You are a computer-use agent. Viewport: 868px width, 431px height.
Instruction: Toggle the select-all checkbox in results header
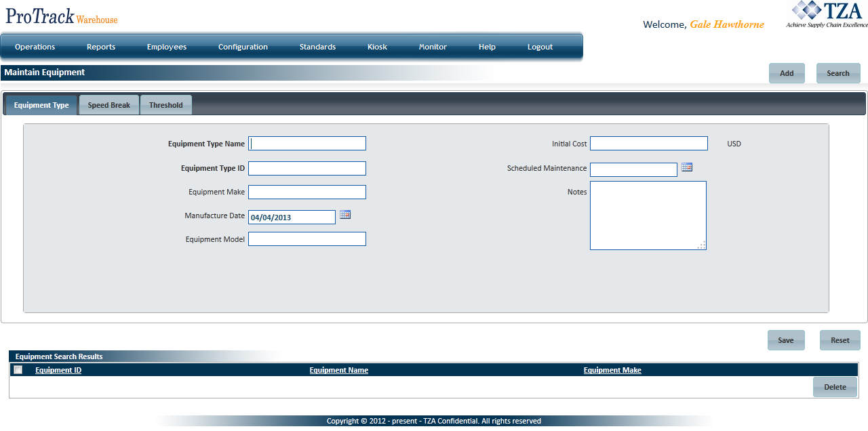click(18, 370)
